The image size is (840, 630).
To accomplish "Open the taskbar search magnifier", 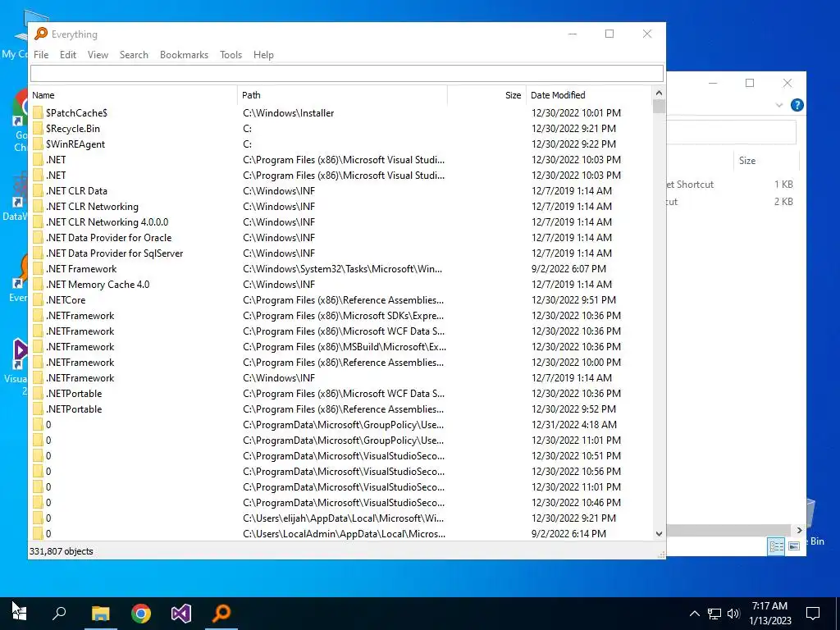I will [x=59, y=614].
